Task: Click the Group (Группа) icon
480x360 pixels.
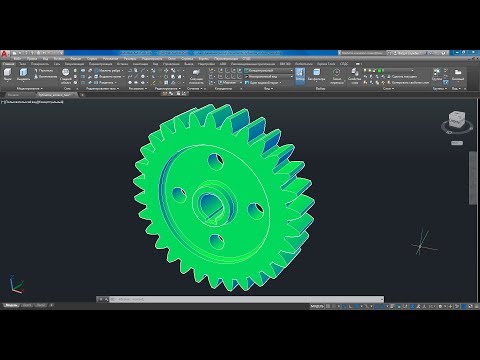Action: (x=436, y=75)
